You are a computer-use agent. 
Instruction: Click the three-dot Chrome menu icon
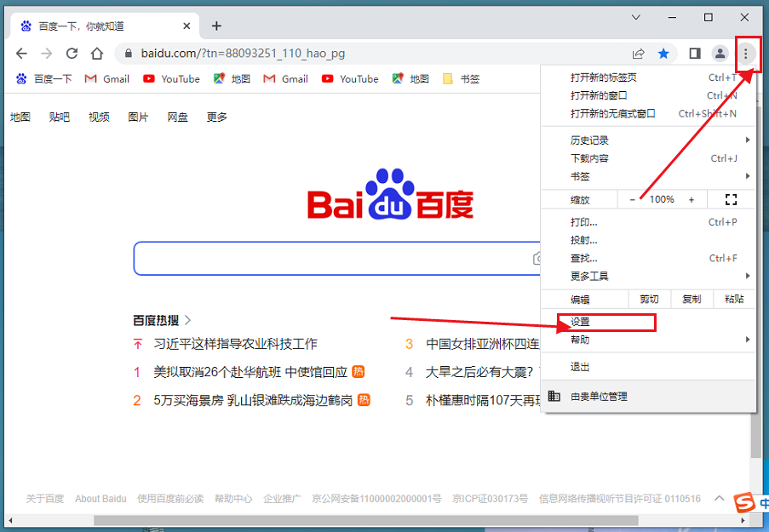746,53
